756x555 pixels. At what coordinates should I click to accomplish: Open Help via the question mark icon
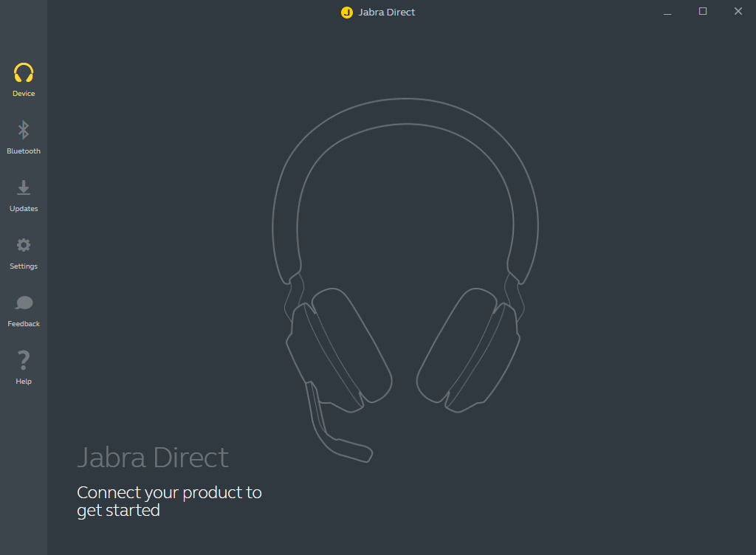tap(24, 360)
